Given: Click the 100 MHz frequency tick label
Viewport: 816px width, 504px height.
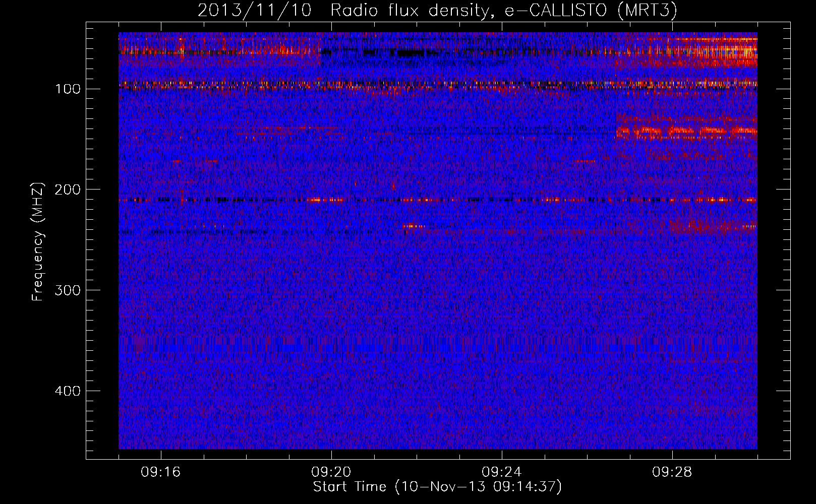Looking at the screenshot, I should [68, 89].
